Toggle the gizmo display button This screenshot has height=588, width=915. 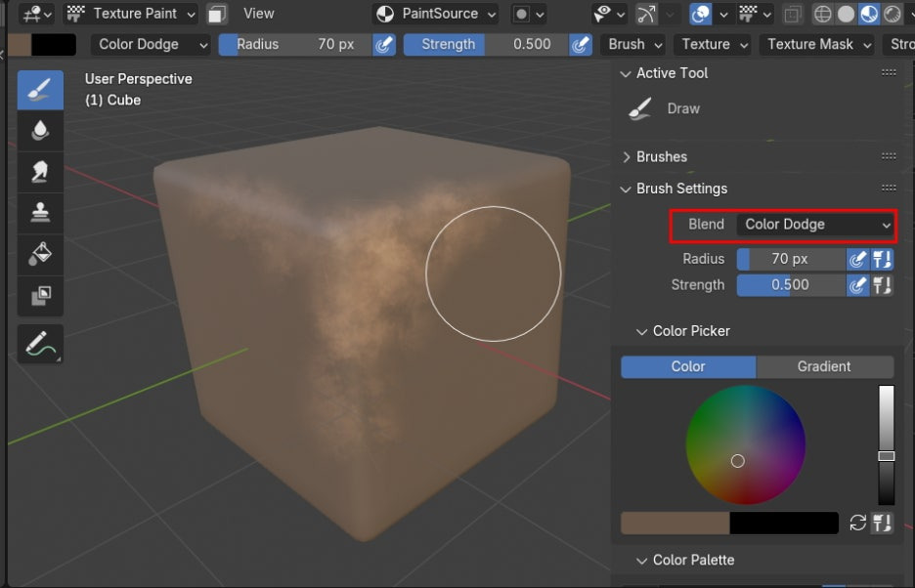click(646, 14)
